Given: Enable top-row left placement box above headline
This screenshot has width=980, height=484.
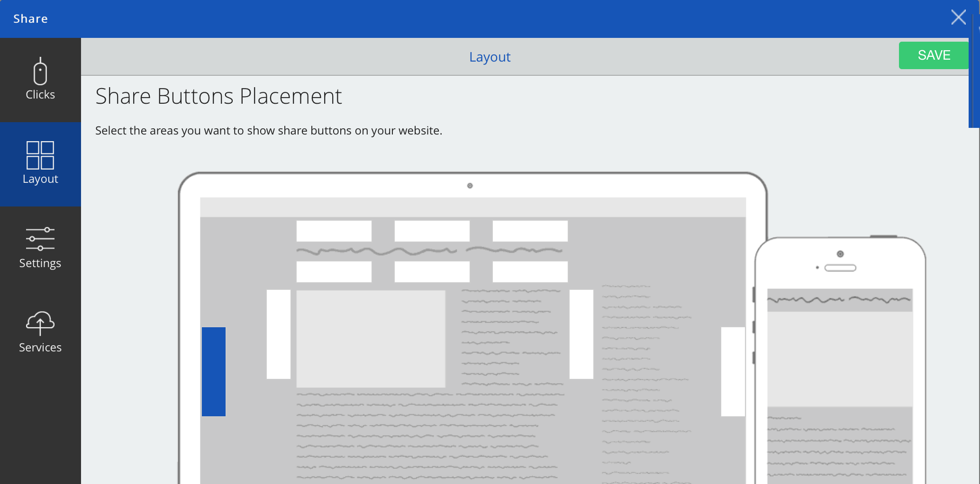Looking at the screenshot, I should coord(334,231).
